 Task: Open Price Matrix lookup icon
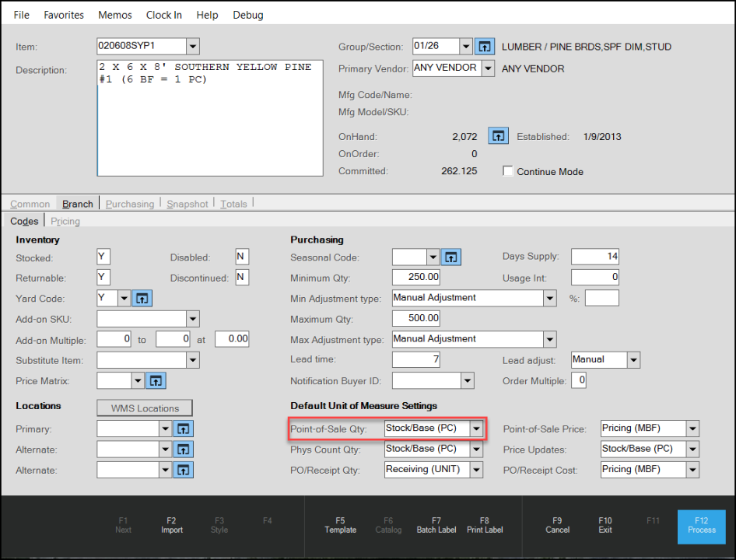(156, 380)
